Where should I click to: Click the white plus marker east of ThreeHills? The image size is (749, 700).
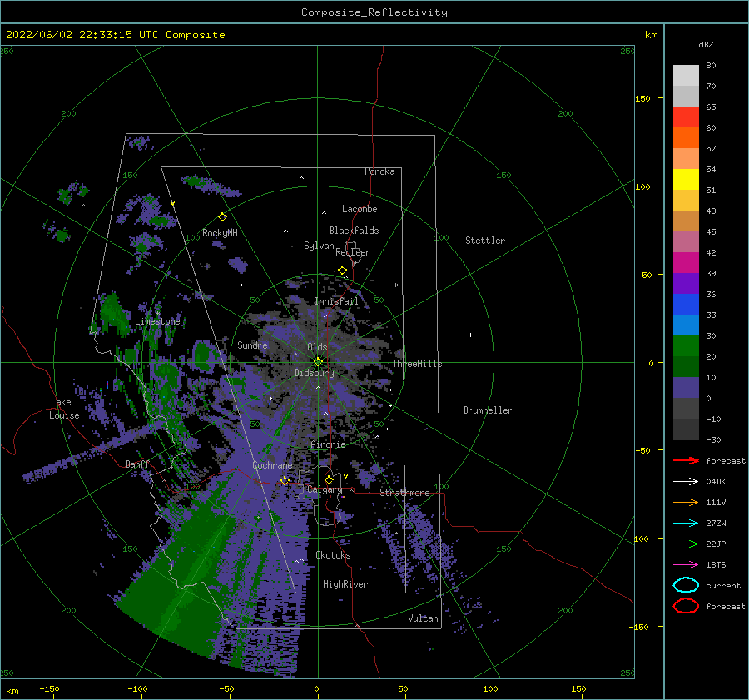click(470, 335)
